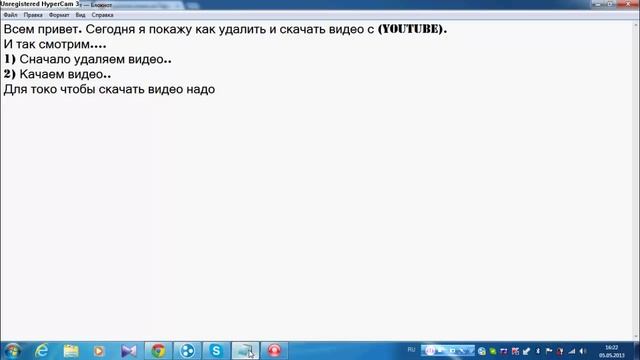Open the Вид menu

click(x=80, y=15)
